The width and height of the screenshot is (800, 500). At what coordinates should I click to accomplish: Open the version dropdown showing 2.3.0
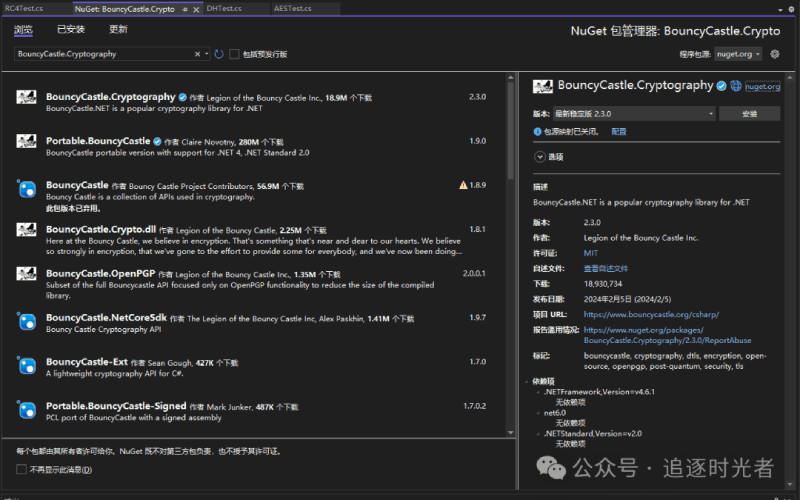[634, 114]
